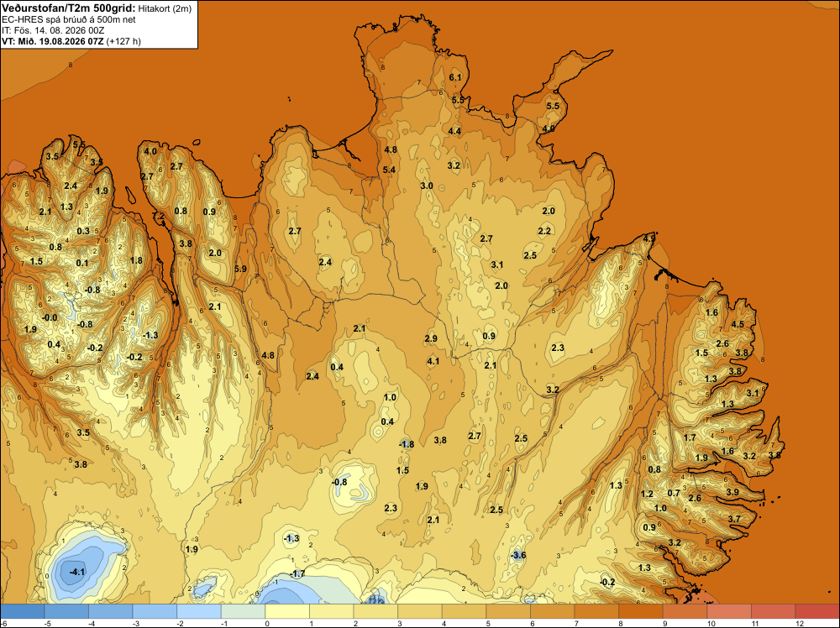Click the Veðurstofan/T2m 500grid title text
The width and height of the screenshot is (840, 628).
[x=69, y=8]
